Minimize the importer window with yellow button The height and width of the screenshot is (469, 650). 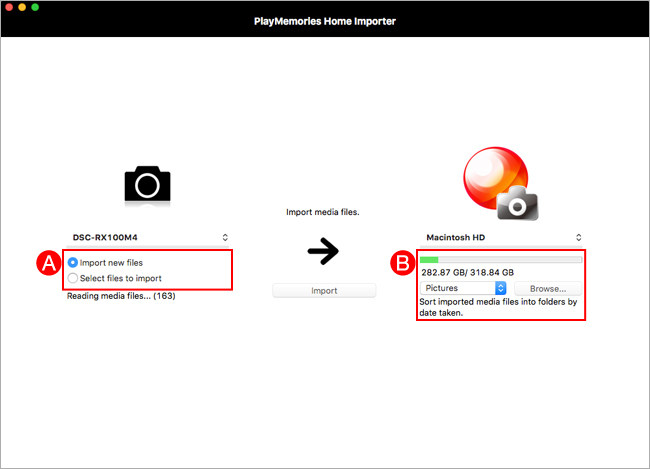[x=26, y=7]
